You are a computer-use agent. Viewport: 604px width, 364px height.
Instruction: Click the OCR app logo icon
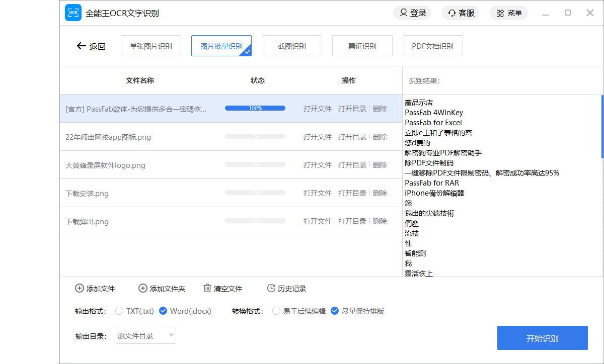point(73,13)
